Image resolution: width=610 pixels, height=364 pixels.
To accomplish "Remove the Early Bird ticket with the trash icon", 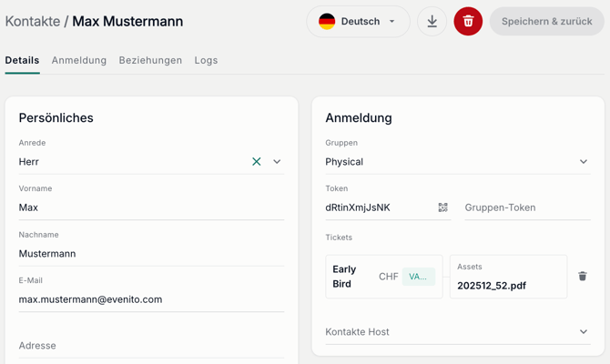I will (583, 276).
